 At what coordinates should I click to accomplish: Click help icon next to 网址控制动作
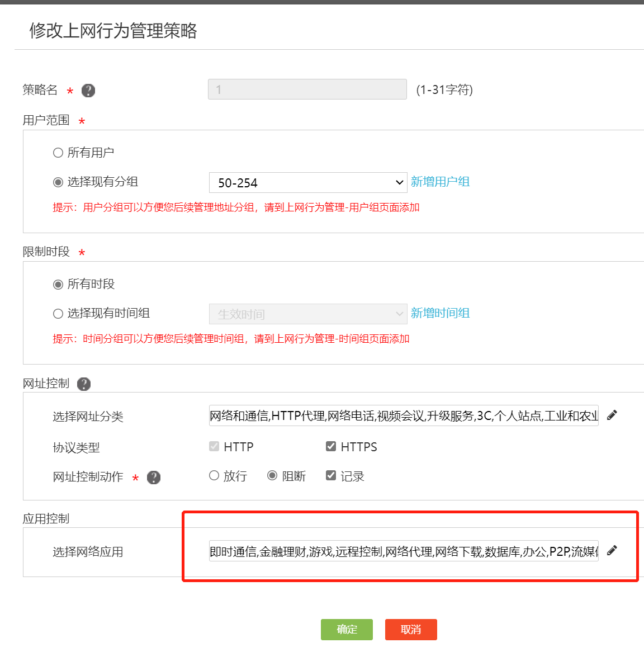(x=153, y=478)
